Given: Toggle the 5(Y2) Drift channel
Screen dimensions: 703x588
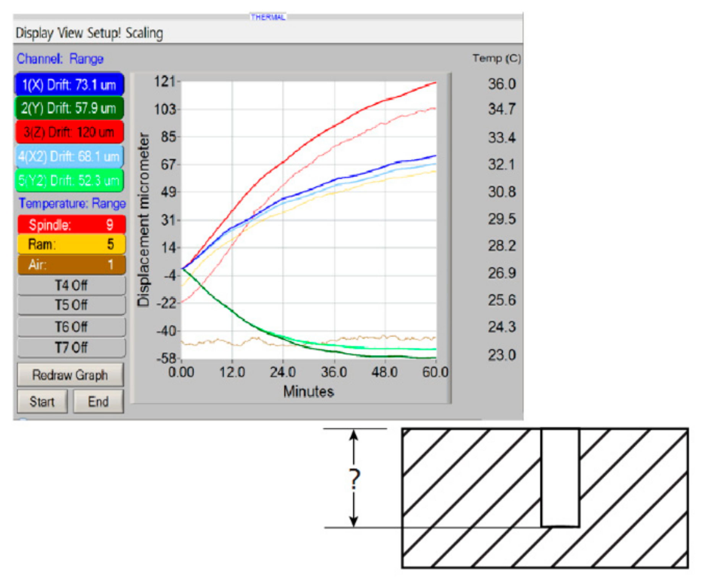Looking at the screenshot, I should pyautogui.click(x=70, y=180).
